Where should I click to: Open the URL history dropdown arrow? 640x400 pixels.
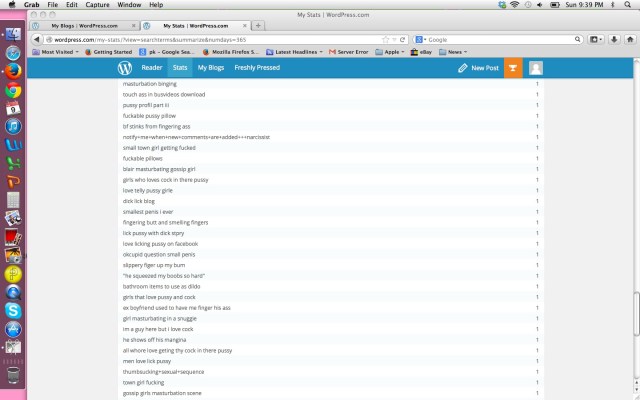pyautogui.click(x=394, y=40)
